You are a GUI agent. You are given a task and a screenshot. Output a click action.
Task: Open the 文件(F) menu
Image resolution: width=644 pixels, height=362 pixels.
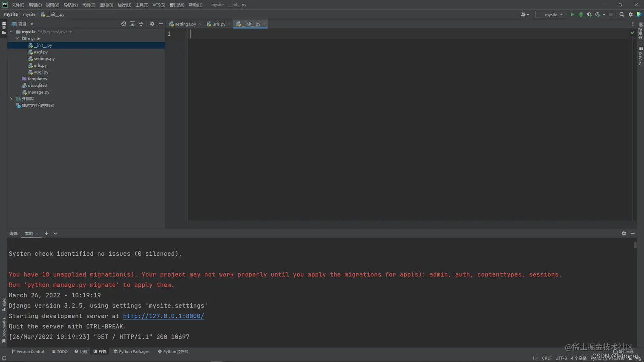(18, 5)
